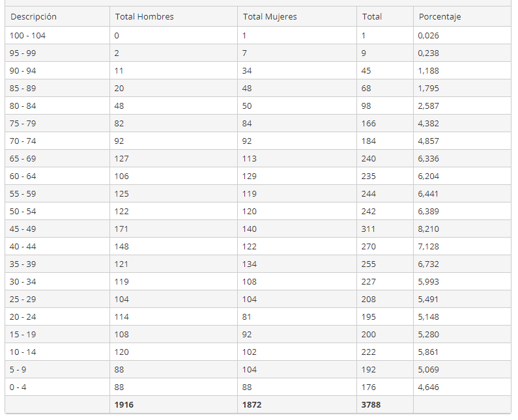Select the 65 - 69 row label
Viewport: 518px width, 420px height.
[x=23, y=159]
